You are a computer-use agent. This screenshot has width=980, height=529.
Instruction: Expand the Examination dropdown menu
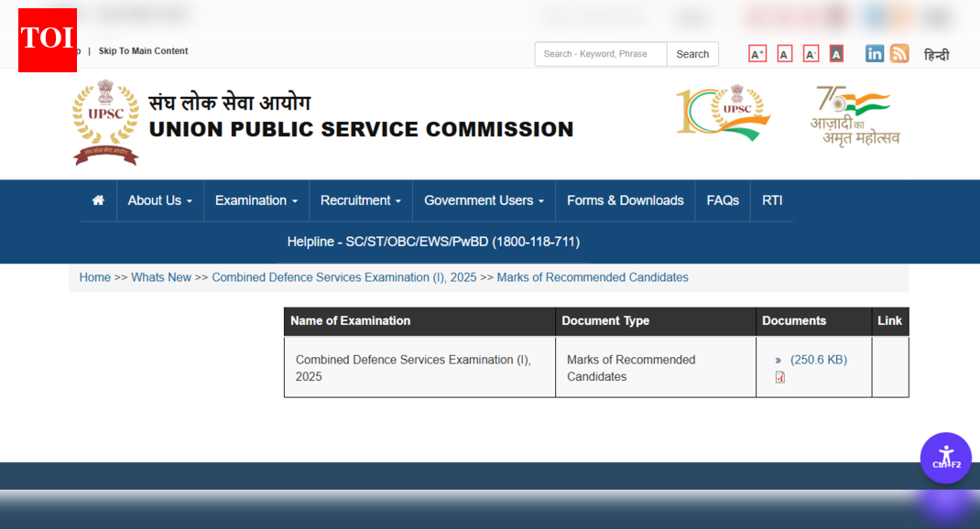(x=256, y=200)
